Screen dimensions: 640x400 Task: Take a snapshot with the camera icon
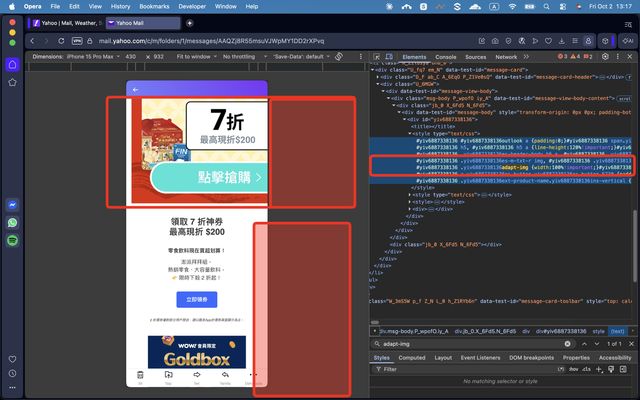[495, 41]
